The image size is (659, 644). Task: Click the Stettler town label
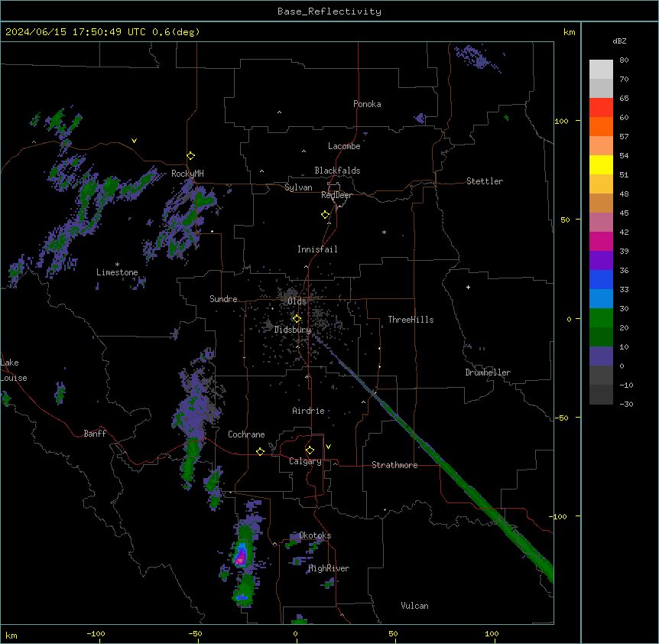(x=485, y=181)
